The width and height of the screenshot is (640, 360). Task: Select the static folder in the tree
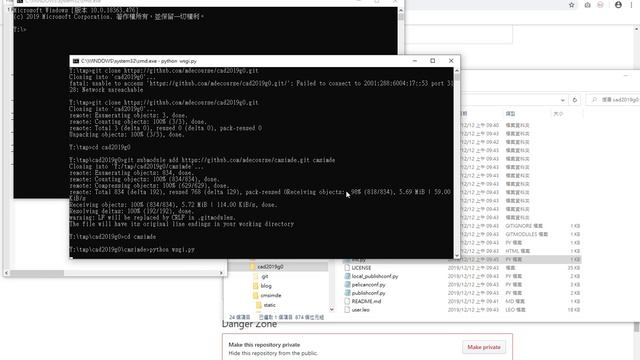[x=269, y=305]
